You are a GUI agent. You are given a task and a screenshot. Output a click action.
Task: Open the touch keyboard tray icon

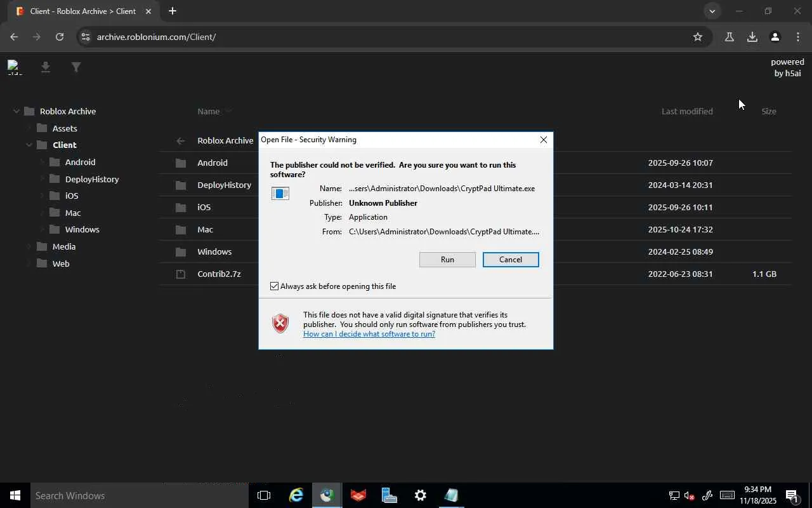727,495
